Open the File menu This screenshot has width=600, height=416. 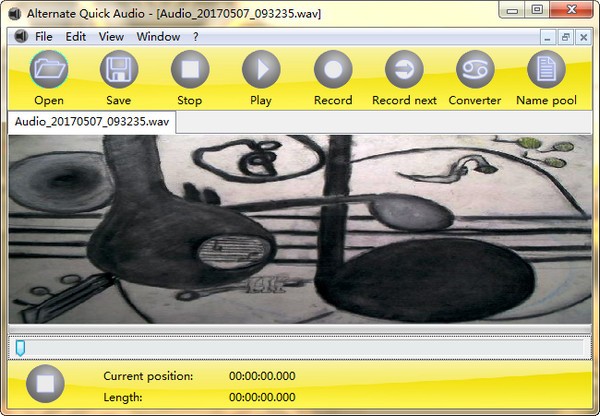[x=44, y=37]
